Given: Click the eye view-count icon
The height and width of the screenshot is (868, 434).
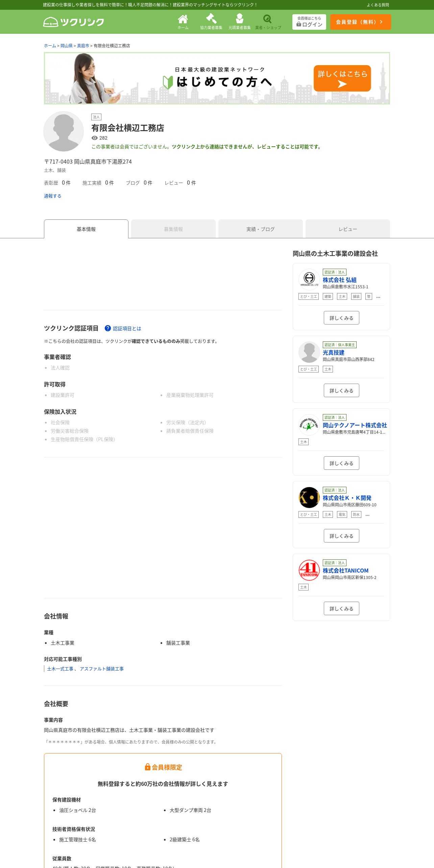Looking at the screenshot, I should 95,138.
